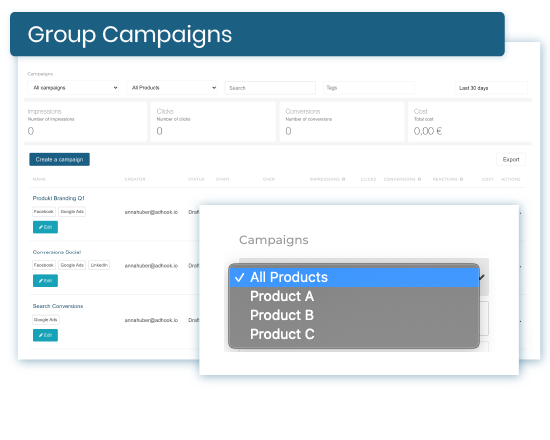Click the Tags input field

click(369, 88)
